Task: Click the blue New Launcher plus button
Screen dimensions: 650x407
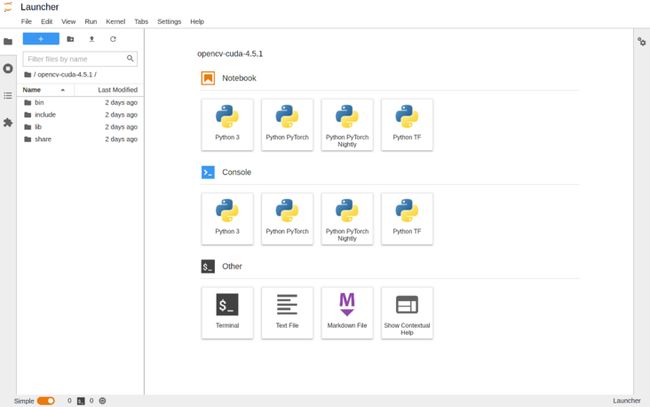Action: click(41, 39)
